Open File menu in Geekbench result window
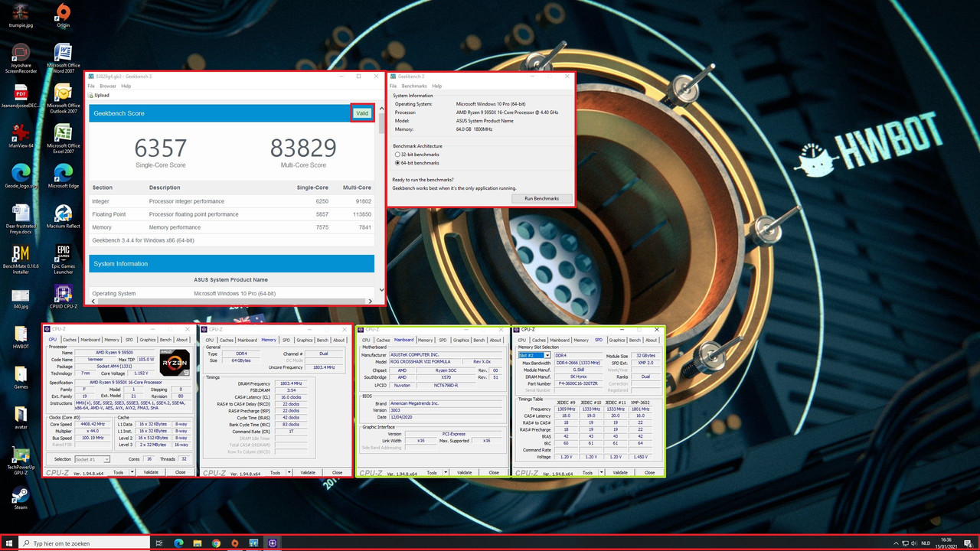 [91, 86]
